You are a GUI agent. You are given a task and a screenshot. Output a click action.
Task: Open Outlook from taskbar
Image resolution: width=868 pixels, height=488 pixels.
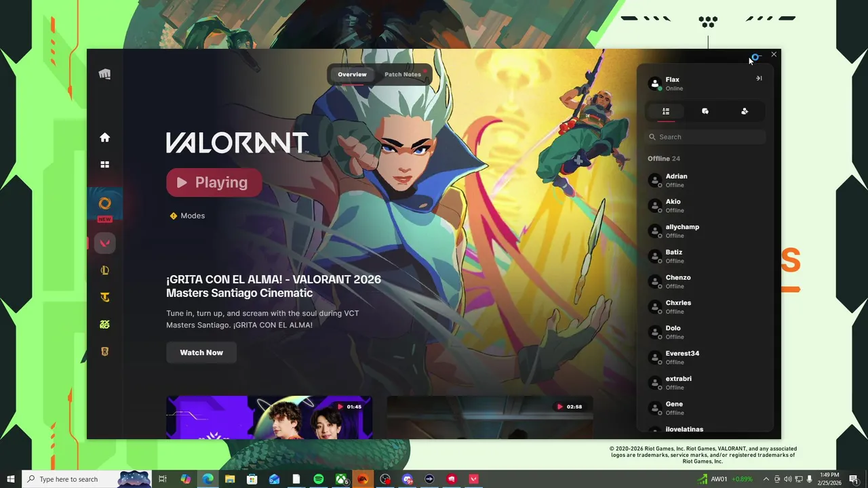(274, 479)
